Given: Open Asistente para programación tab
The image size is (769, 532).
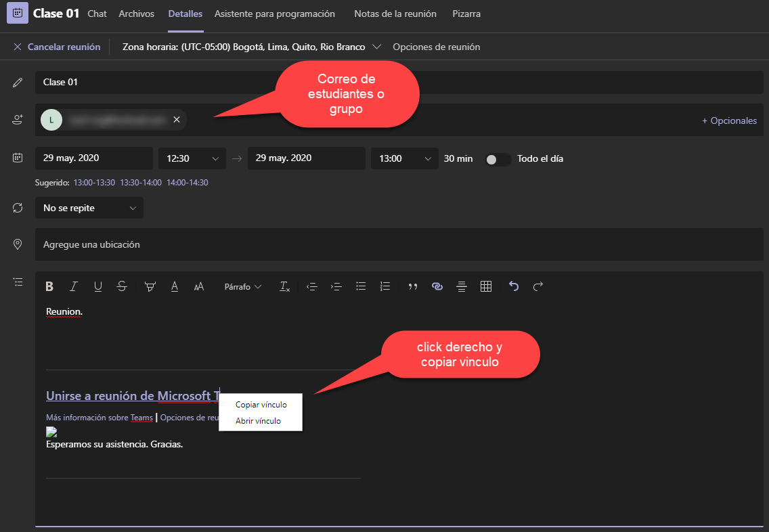Looking at the screenshot, I should tap(275, 14).
